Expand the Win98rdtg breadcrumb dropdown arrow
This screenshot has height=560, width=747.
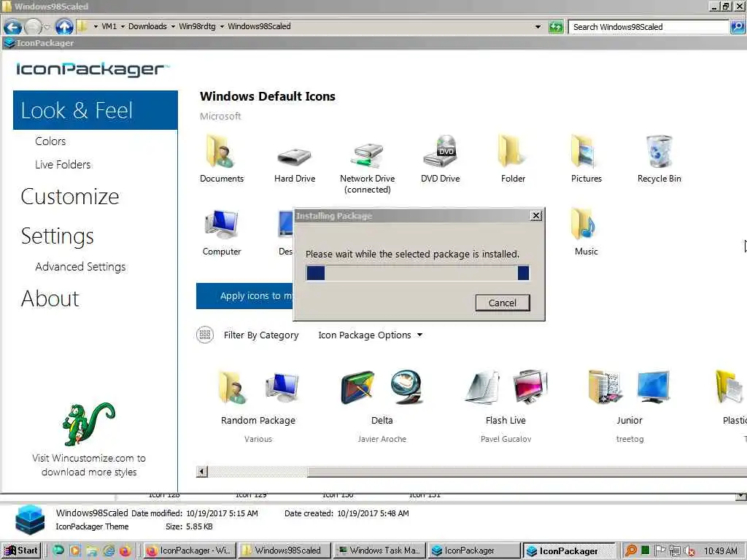click(173, 27)
